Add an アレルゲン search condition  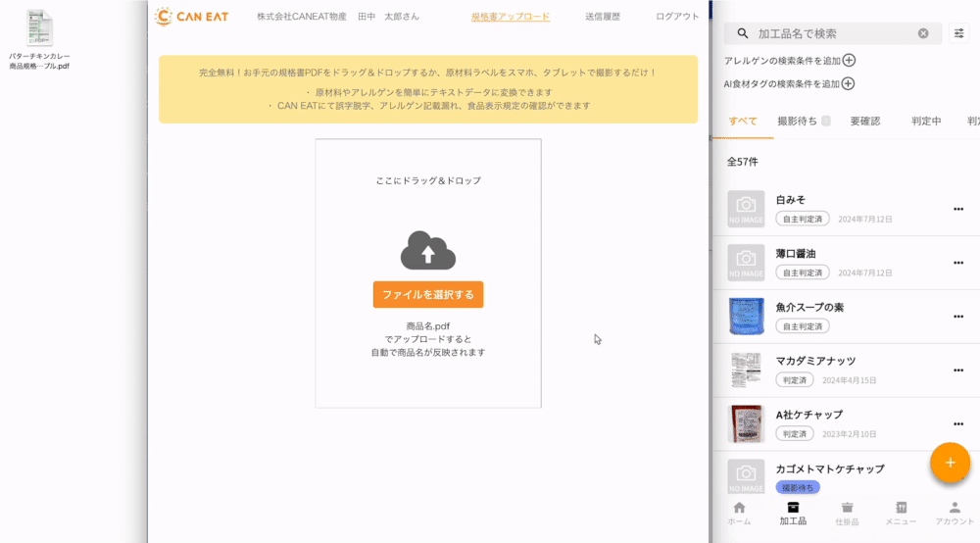tap(849, 61)
